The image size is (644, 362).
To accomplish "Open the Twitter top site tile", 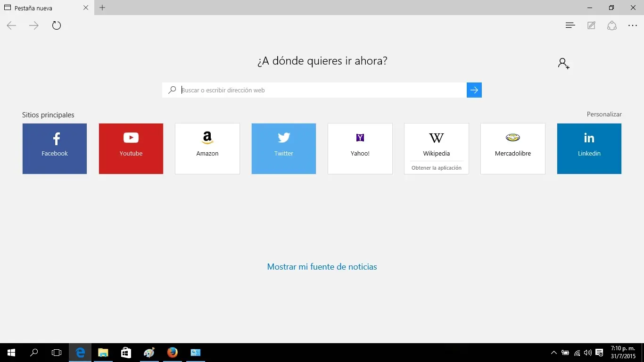I will (x=283, y=148).
